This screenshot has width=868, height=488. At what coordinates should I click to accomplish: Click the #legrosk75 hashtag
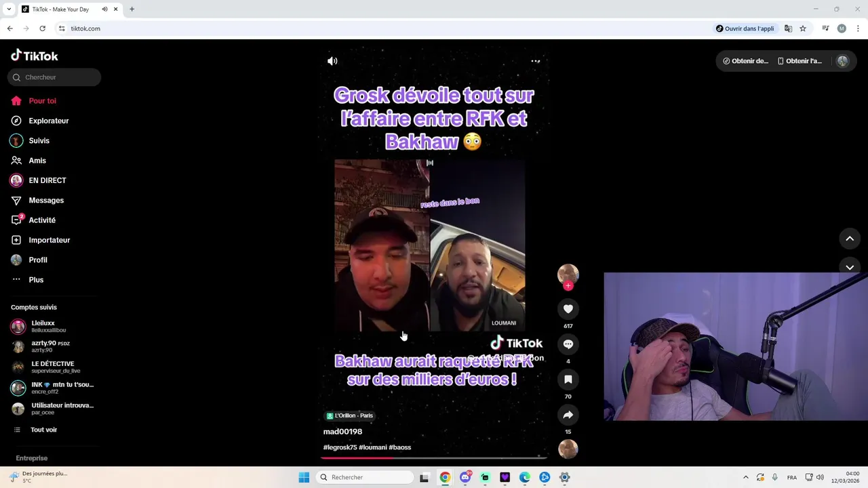pyautogui.click(x=340, y=447)
